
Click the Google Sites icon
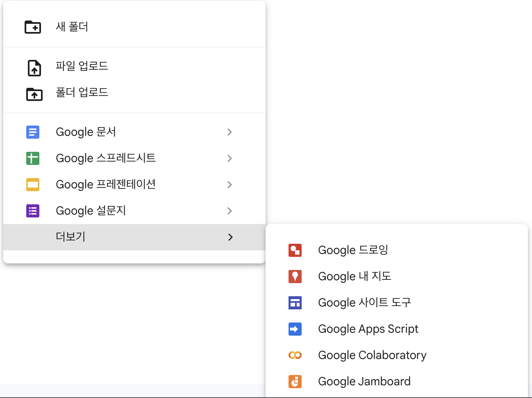coord(295,303)
